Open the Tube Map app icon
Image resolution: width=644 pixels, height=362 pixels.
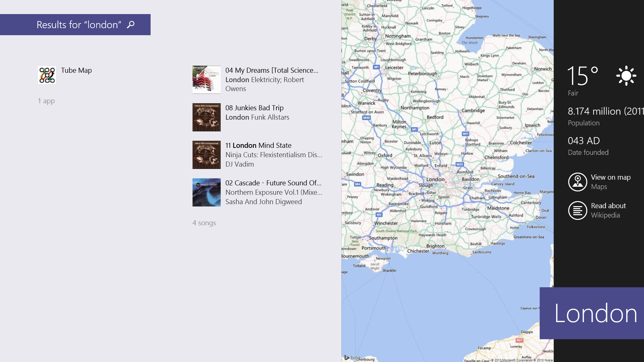tap(47, 75)
